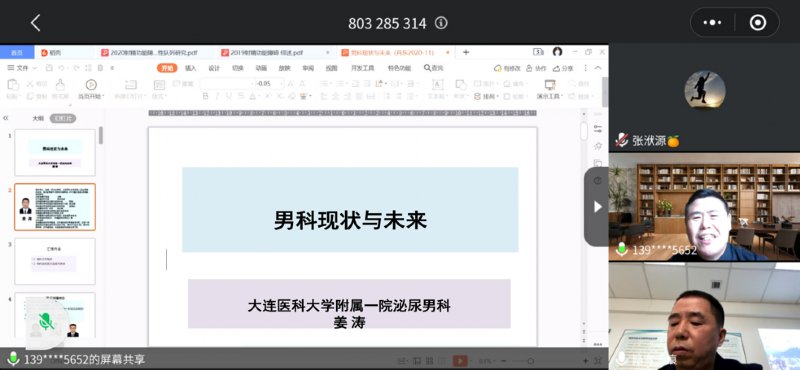Click the zoom in plus button
The width and height of the screenshot is (800, 370).
(x=586, y=361)
